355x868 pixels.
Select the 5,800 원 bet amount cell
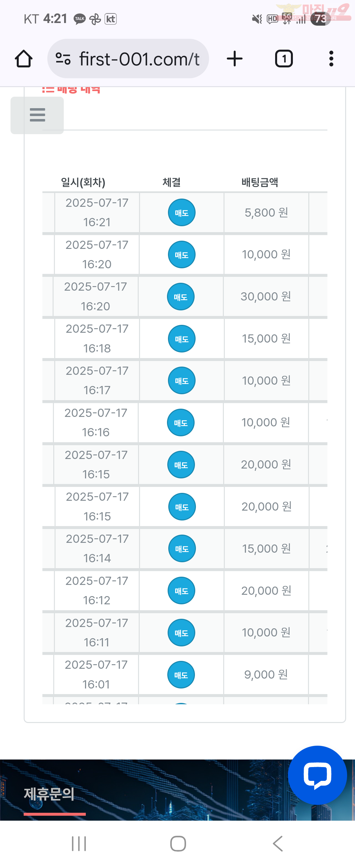pos(266,213)
